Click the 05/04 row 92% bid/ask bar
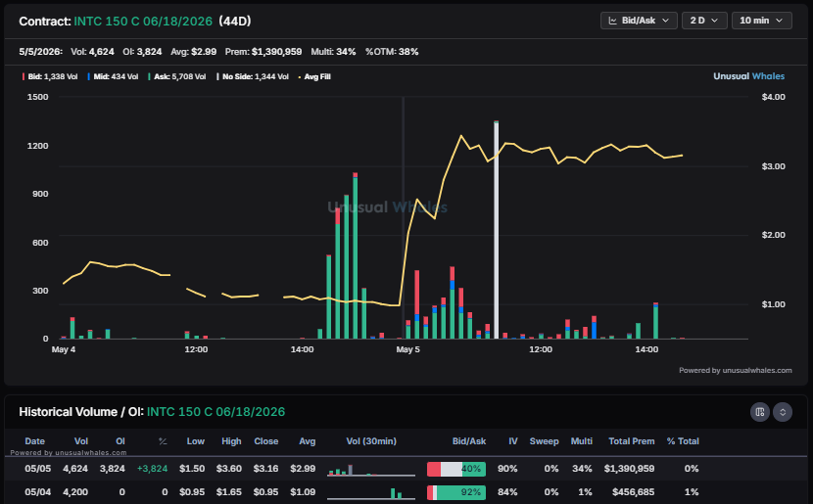Viewport: 813px width, 504px height. (456, 492)
